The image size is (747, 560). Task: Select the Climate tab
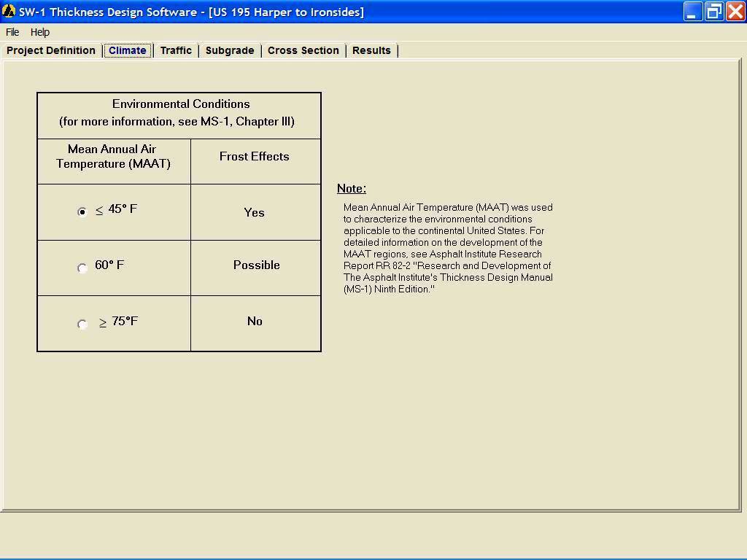tap(128, 50)
